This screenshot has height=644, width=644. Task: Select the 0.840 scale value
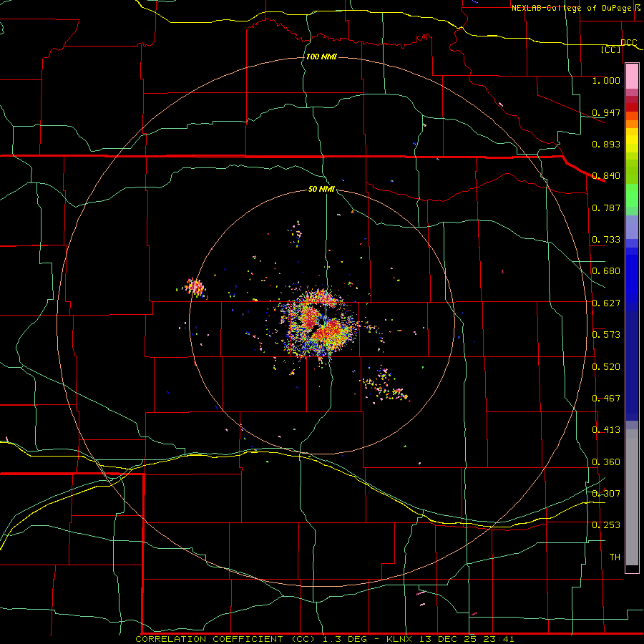[606, 176]
